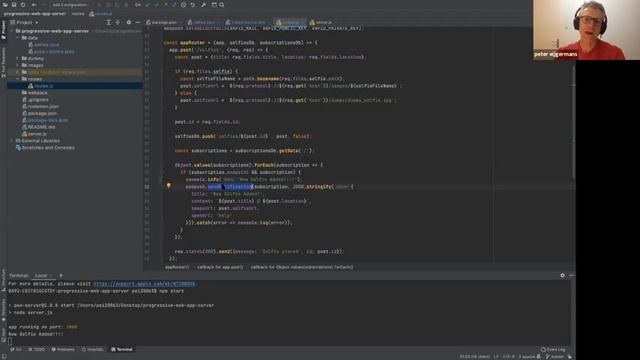Switch to the routes.js editor tab

pos(289,22)
